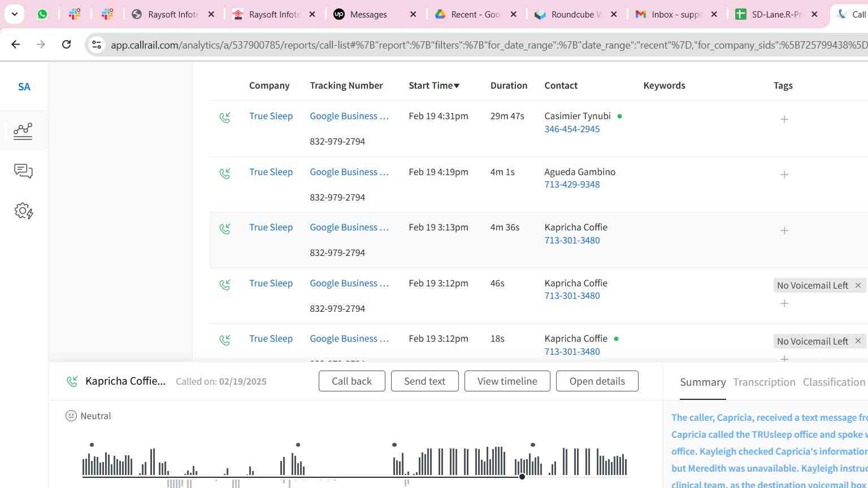Click the Neutral sentiment face icon
The width and height of the screenshot is (868, 488).
click(71, 416)
